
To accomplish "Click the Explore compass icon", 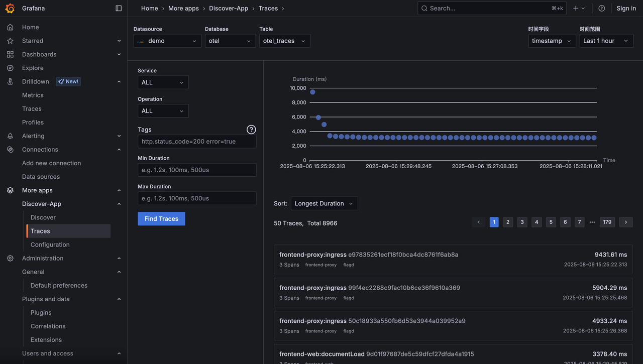I will (x=10, y=68).
